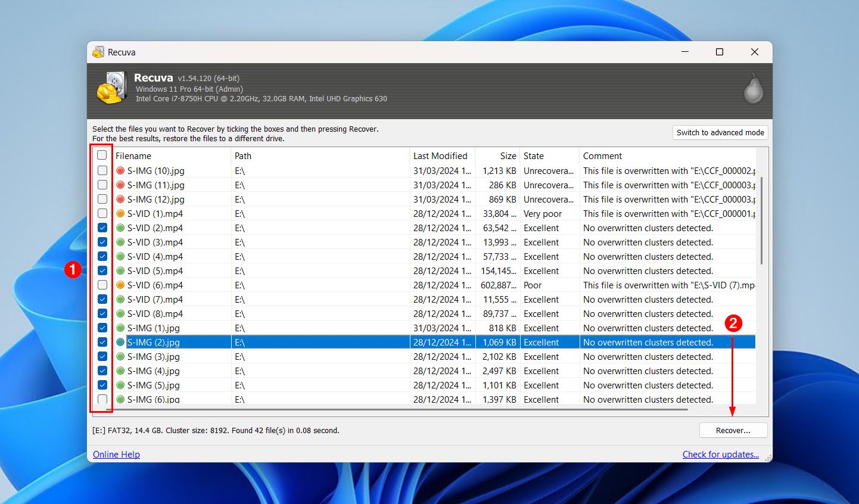Open the Online Help link
The height and width of the screenshot is (504, 859).
click(x=116, y=454)
